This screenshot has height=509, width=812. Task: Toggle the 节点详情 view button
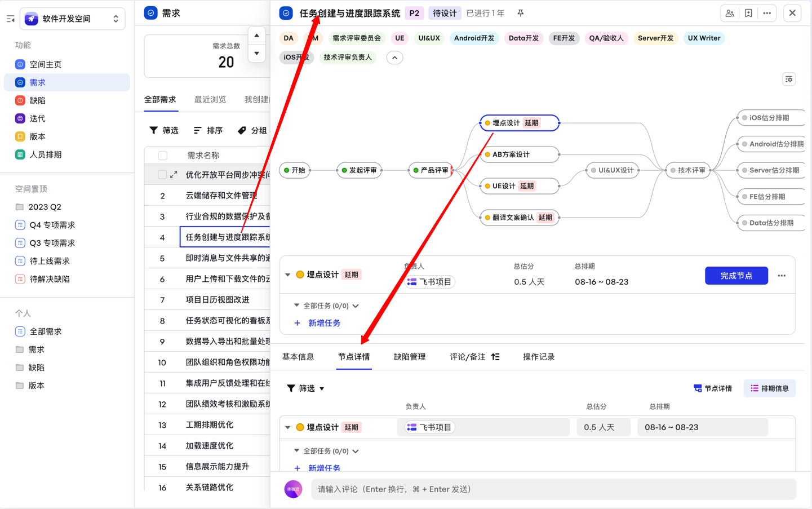click(x=713, y=388)
